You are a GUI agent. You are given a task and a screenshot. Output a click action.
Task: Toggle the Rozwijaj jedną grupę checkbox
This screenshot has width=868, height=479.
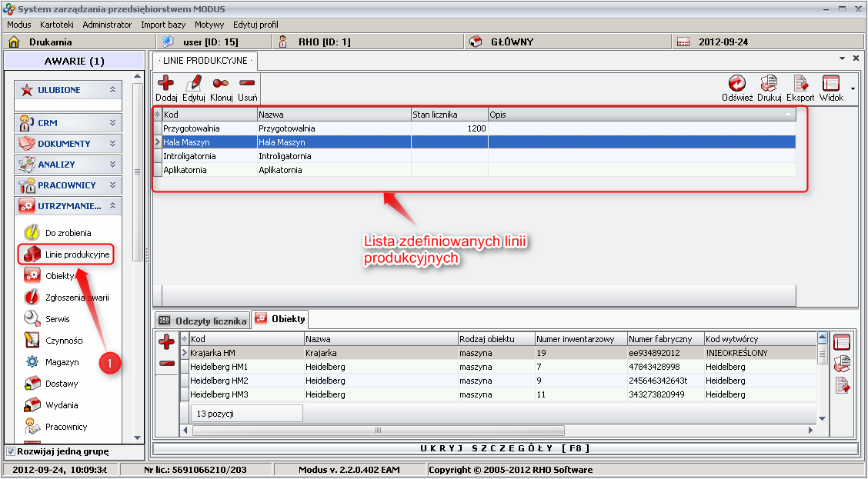10,452
